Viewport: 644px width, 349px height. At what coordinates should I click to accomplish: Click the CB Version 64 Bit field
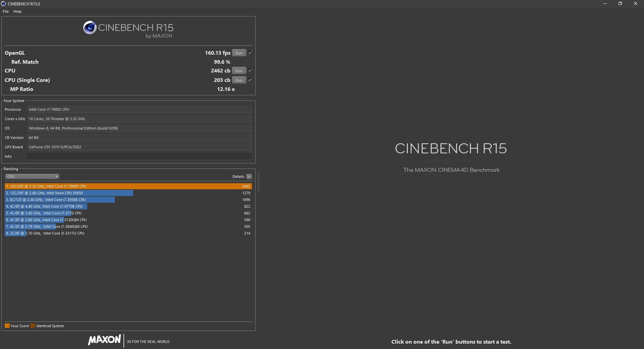[x=139, y=138]
